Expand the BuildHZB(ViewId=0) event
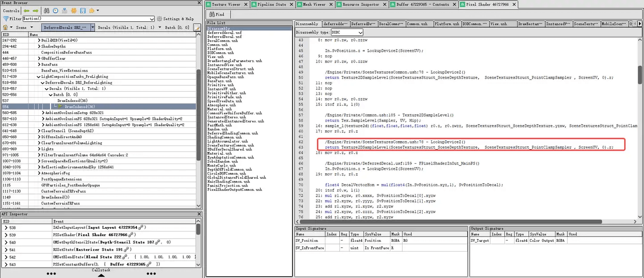 click(x=39, y=40)
